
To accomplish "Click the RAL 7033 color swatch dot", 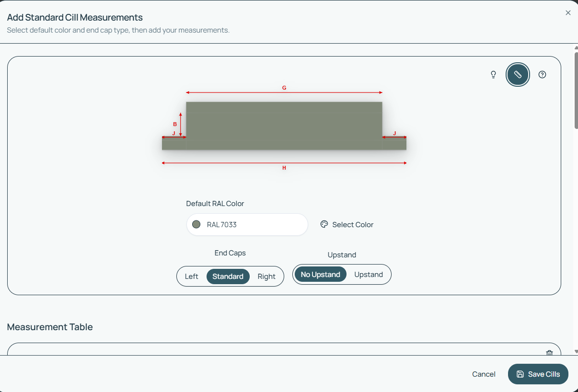I will pyautogui.click(x=196, y=224).
